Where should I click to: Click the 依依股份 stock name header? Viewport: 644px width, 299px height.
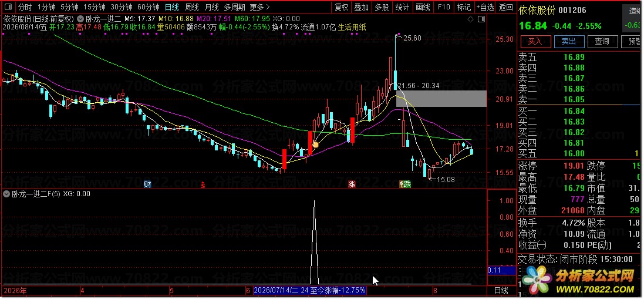[x=537, y=10]
